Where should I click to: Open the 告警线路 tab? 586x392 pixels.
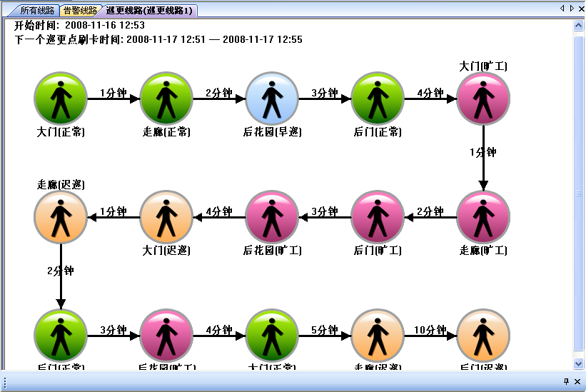[x=80, y=11]
